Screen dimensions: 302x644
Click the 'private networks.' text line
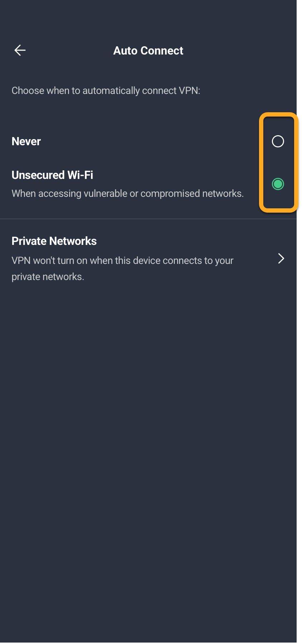pyautogui.click(x=48, y=277)
